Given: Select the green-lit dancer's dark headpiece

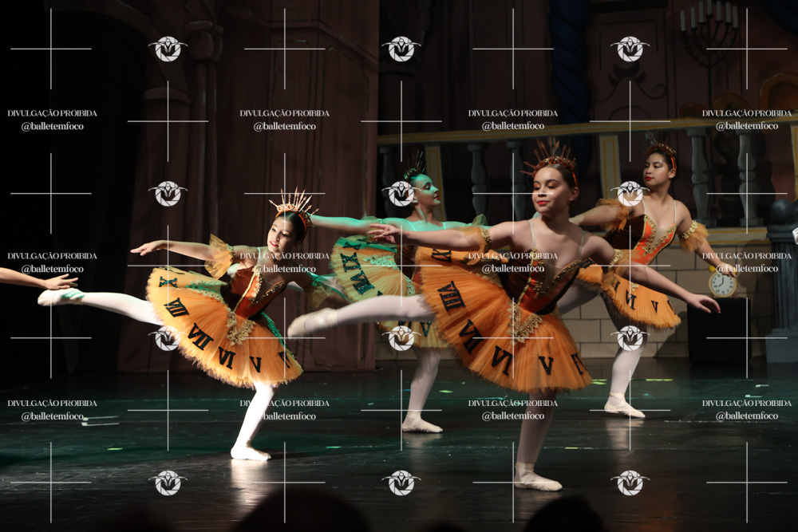Looking at the screenshot, I should [x=414, y=167].
